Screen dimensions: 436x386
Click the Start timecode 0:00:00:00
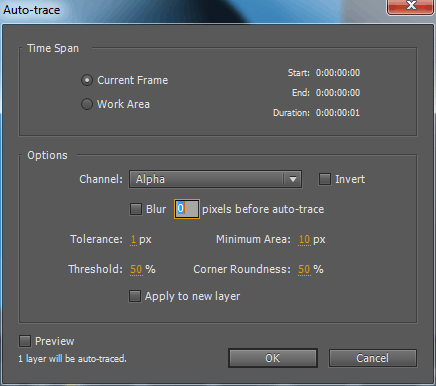click(338, 73)
